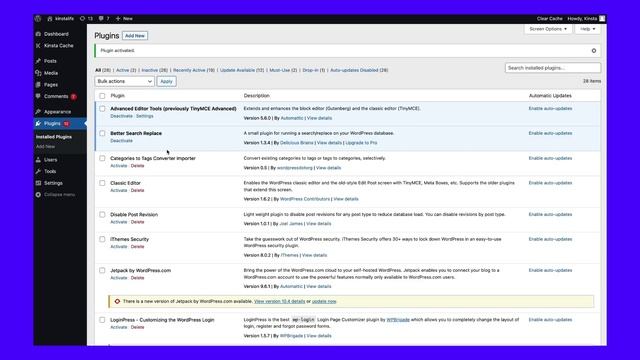Dismiss the Plugin activated notice
The height and width of the screenshot is (360, 640).
[x=594, y=51]
